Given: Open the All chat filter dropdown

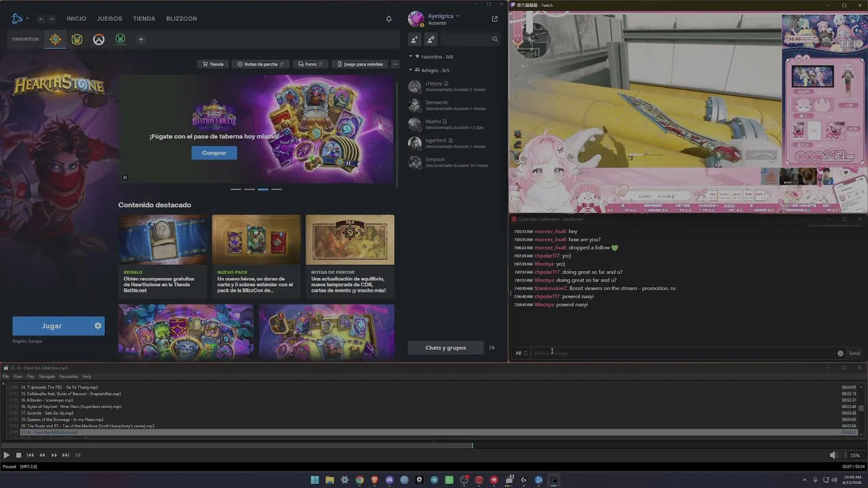Looking at the screenshot, I should (521, 353).
